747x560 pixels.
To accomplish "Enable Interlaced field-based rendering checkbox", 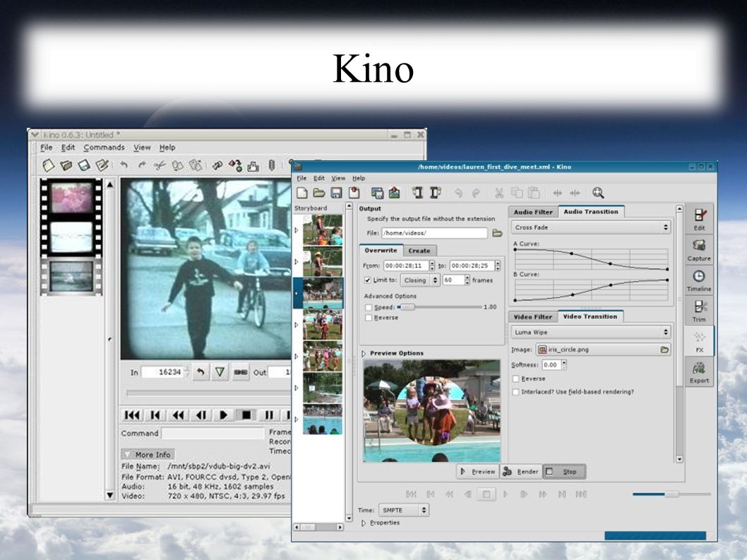I will coord(515,392).
